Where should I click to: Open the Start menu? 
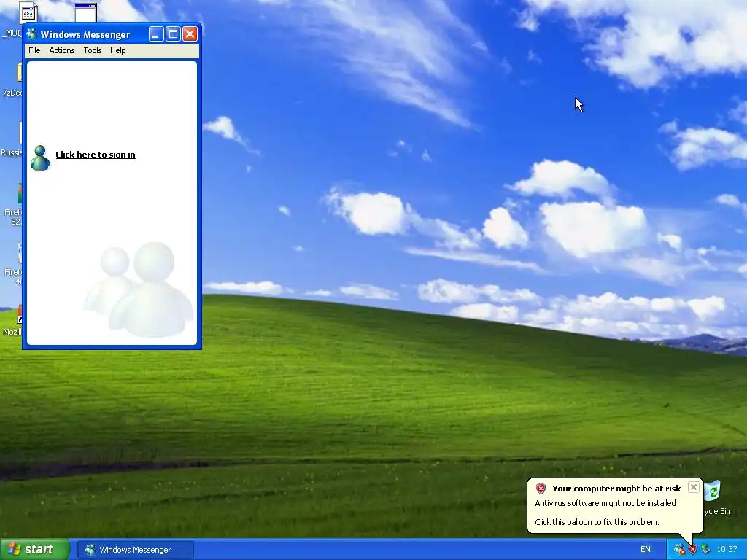point(34,550)
